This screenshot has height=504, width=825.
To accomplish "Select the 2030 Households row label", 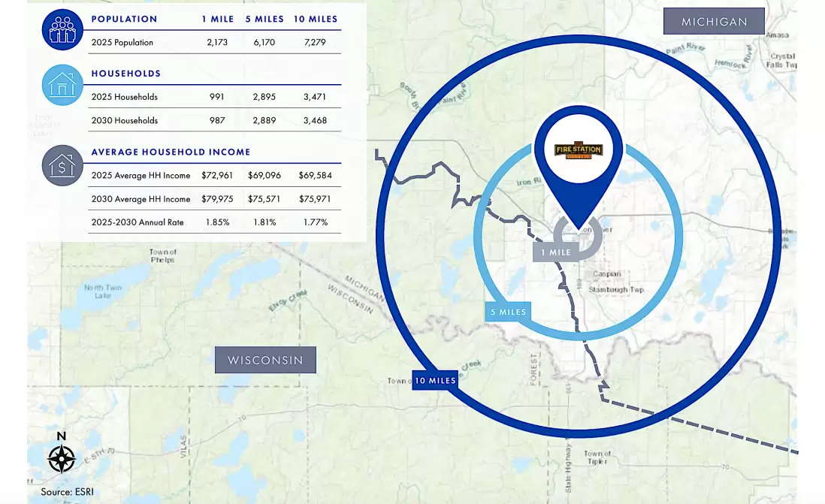I will [125, 120].
